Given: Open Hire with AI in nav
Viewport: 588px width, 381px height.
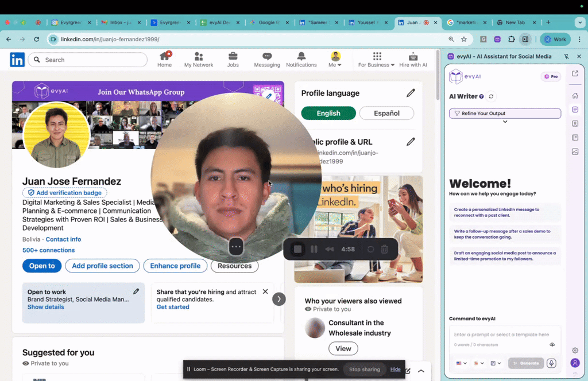Looking at the screenshot, I should [x=413, y=60].
